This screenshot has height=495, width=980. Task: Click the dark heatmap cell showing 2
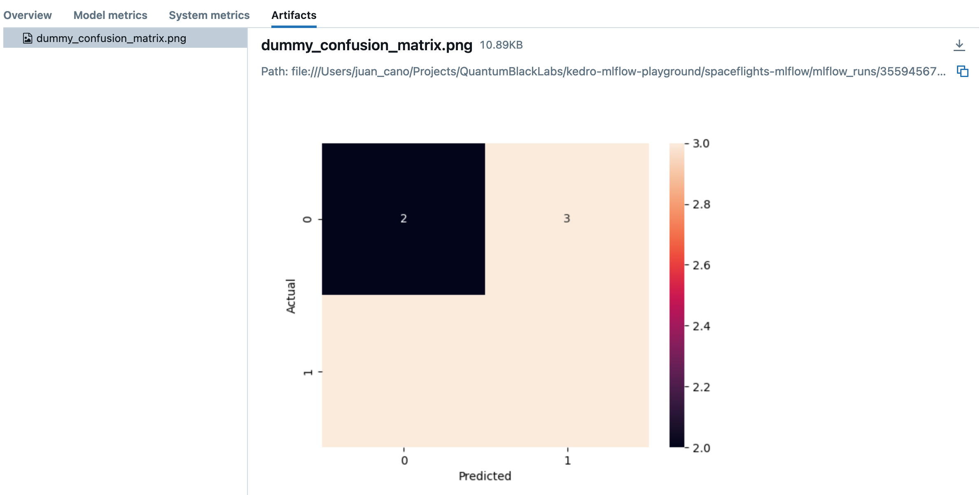click(x=403, y=219)
